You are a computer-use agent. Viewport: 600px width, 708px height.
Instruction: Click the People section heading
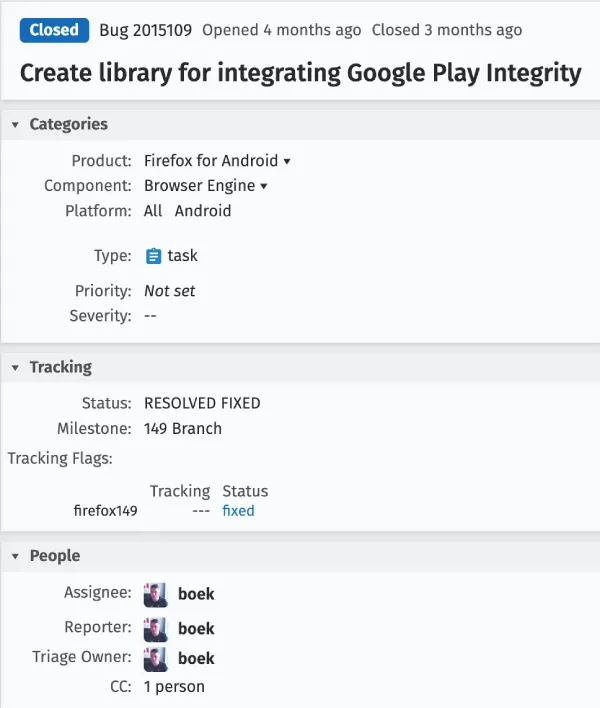pos(55,556)
